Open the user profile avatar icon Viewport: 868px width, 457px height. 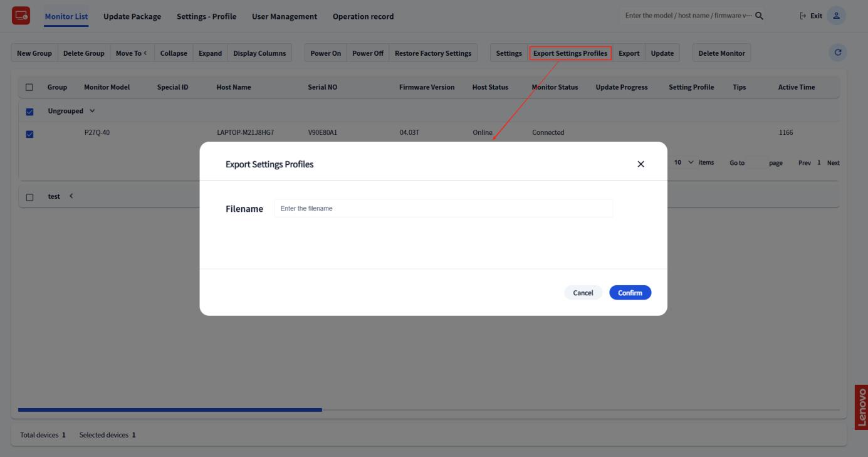tap(835, 16)
